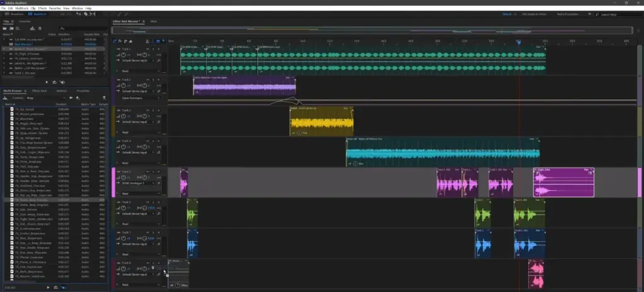Open the Multitrack menu

(22, 8)
